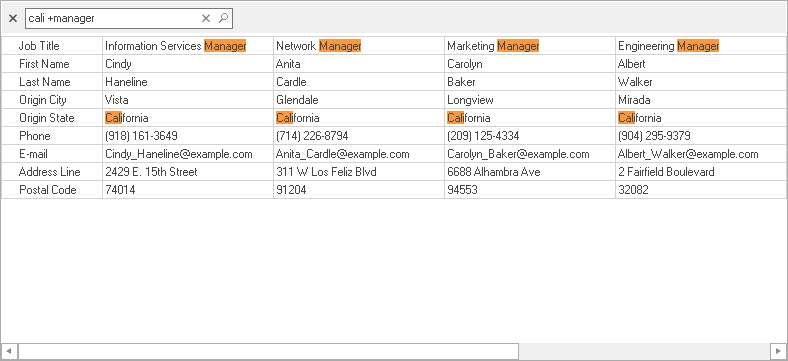Click the Marketing Manager cell
788x361 pixels.
pyautogui.click(x=530, y=46)
